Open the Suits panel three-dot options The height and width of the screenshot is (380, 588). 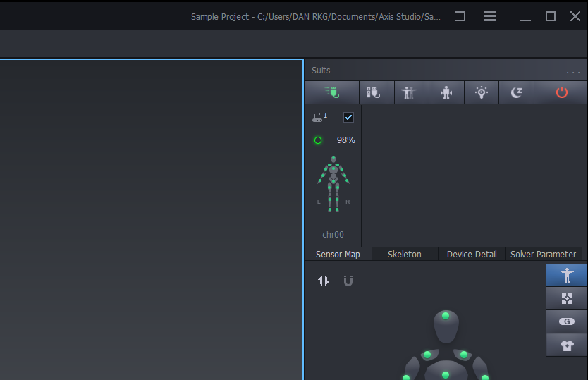pos(573,72)
